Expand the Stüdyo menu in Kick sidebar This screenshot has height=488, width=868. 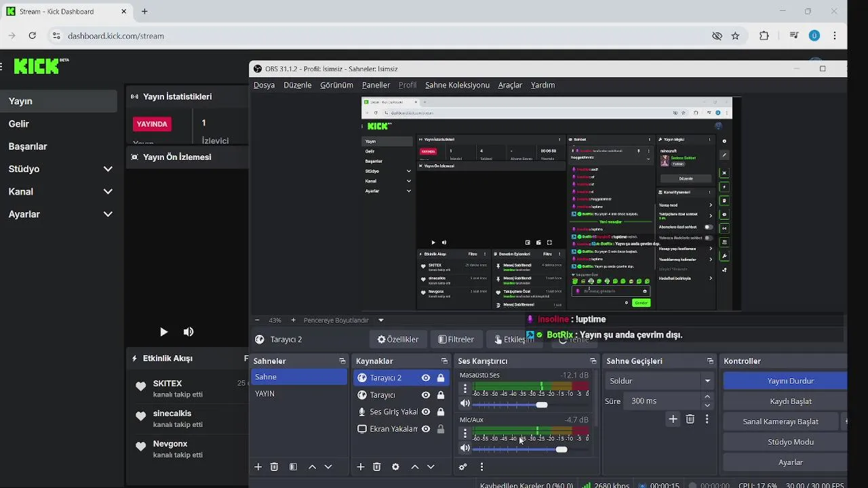point(108,169)
